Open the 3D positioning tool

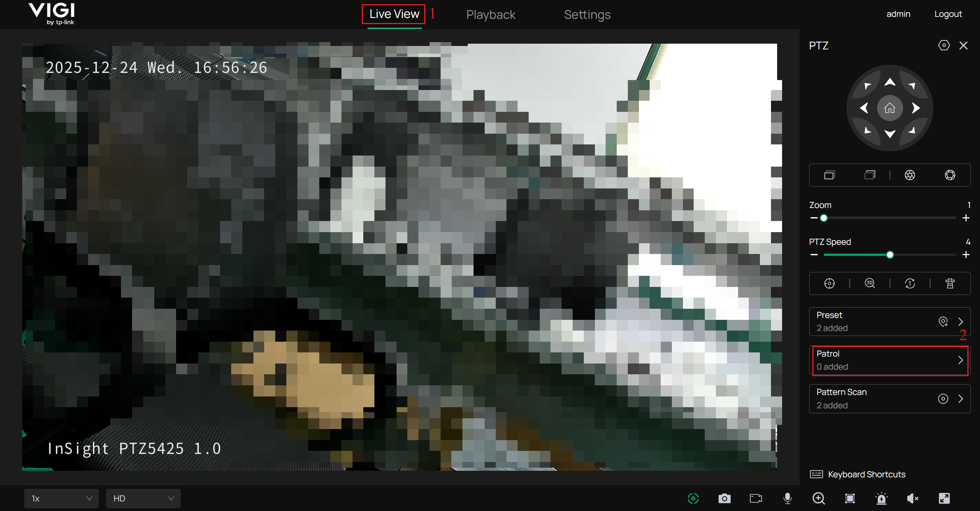click(870, 283)
